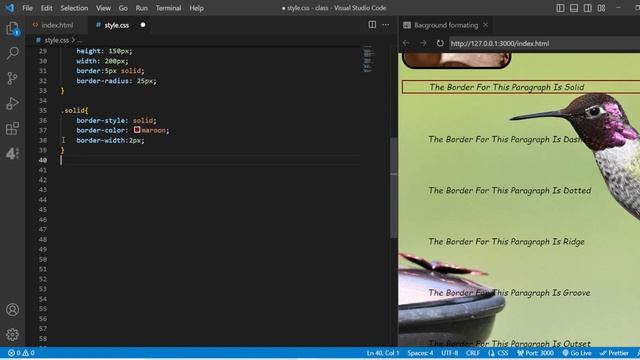The width and height of the screenshot is (640, 360).
Task: Close the Background formating preview tab
Action: (x=485, y=25)
